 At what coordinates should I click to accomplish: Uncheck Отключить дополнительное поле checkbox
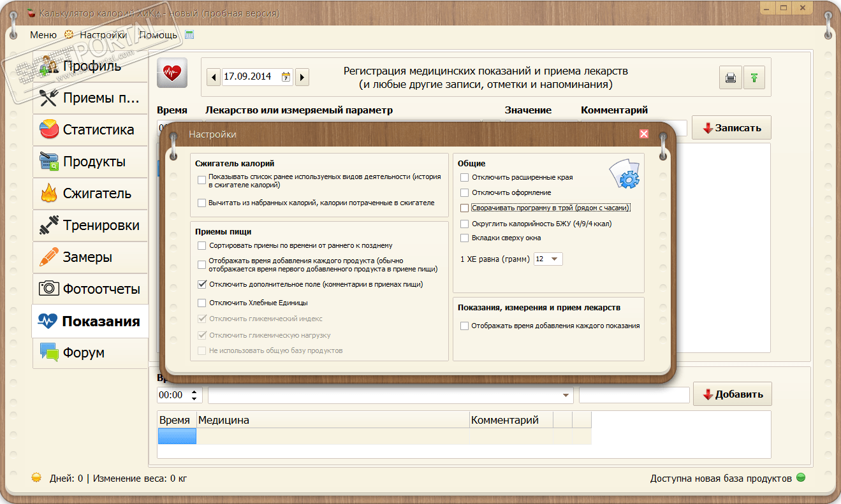coord(202,284)
